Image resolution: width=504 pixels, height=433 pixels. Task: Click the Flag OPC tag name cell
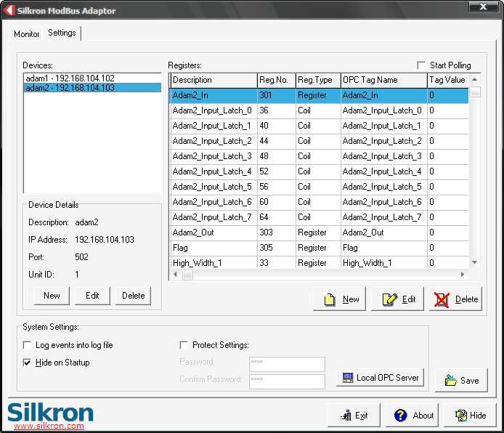point(383,248)
